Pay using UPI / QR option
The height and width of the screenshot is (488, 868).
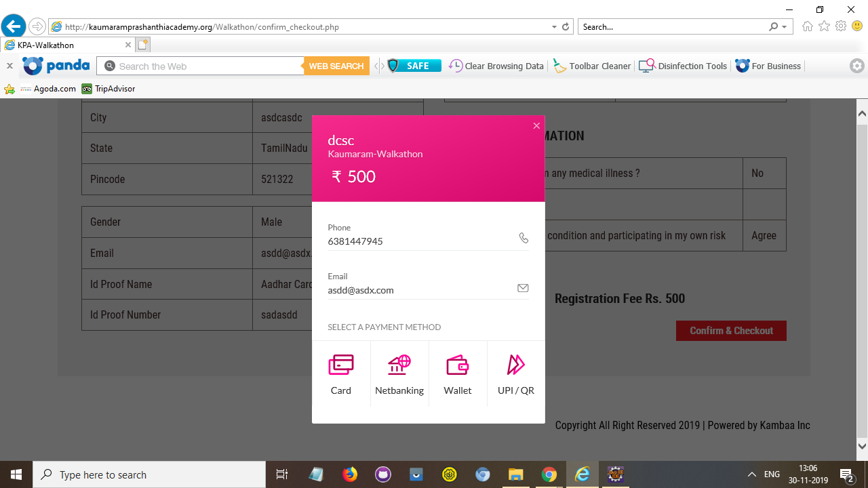click(x=516, y=374)
